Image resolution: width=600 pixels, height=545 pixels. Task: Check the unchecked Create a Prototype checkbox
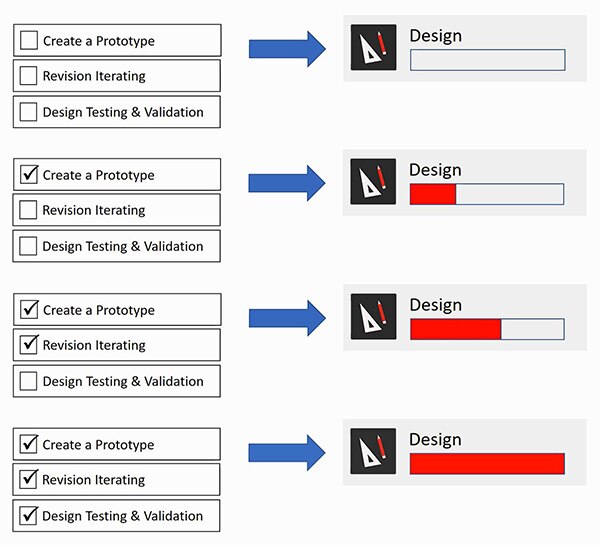pyautogui.click(x=29, y=41)
